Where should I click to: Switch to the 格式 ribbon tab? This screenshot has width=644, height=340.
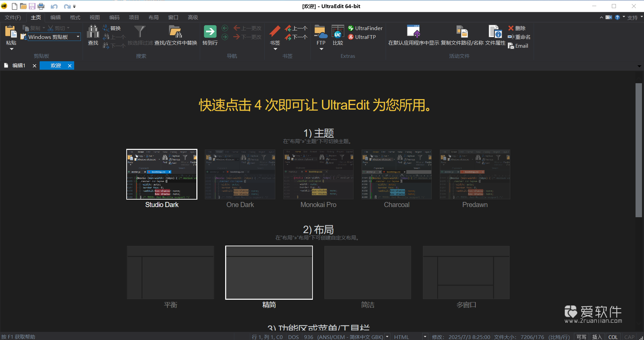(75, 18)
